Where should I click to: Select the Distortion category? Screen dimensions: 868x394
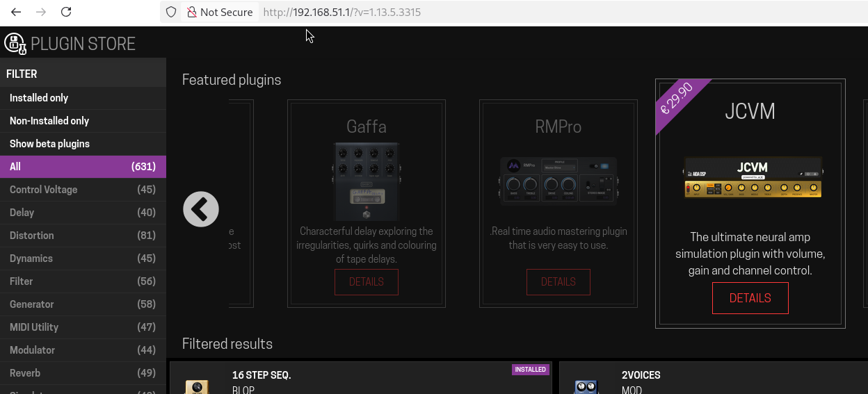pyautogui.click(x=83, y=236)
